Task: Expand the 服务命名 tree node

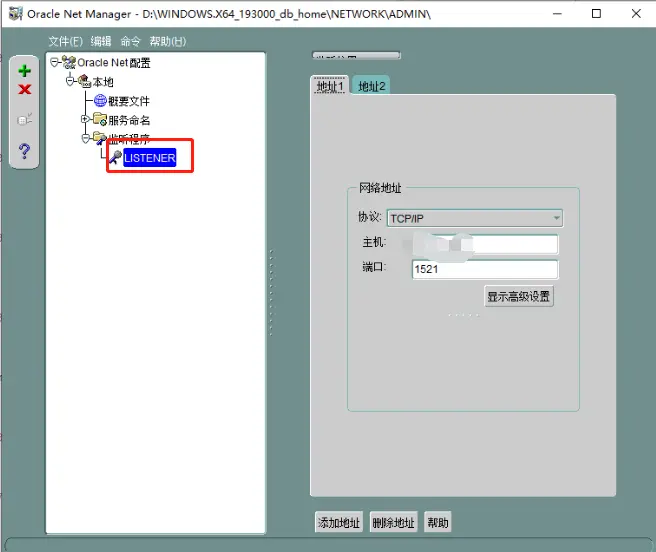Action: point(85,119)
